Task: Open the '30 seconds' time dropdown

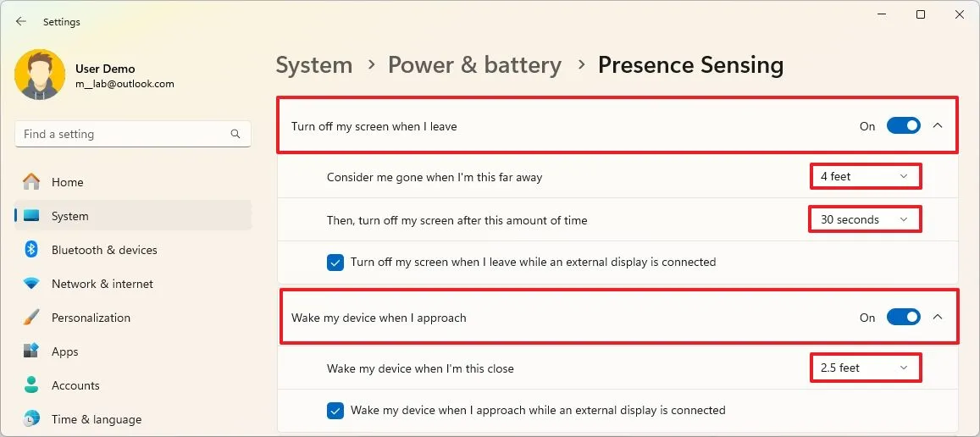Action: 865,219
